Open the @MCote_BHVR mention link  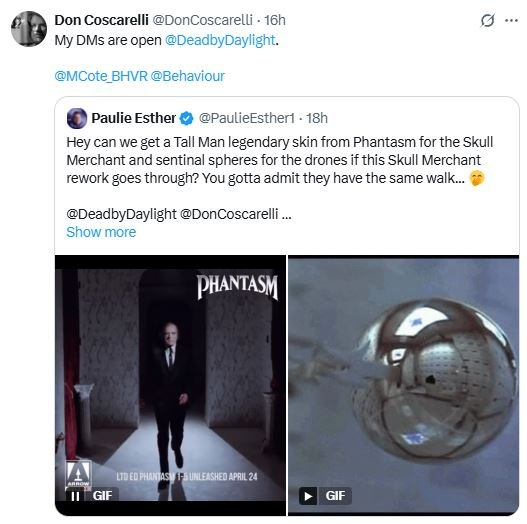pyautogui.click(x=101, y=76)
